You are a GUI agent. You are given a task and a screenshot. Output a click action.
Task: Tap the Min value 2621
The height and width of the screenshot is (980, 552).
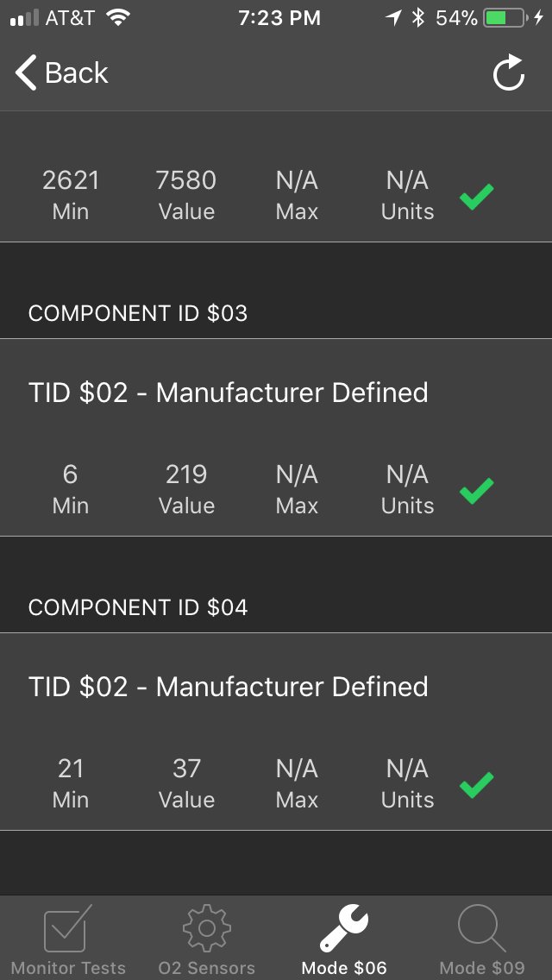point(71,180)
